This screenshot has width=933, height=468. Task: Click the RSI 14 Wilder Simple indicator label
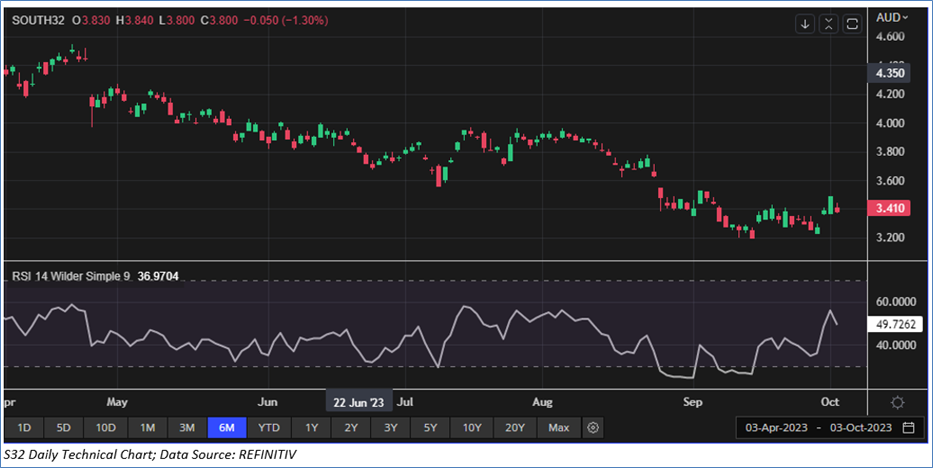70,275
